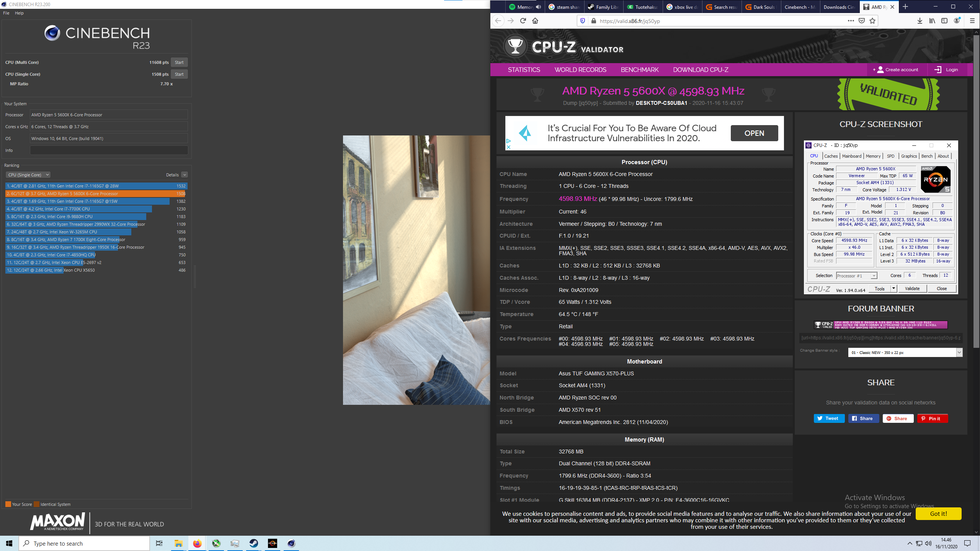The image size is (980, 551).
Task: Click the CPU Single Core Start button
Action: [x=178, y=73]
